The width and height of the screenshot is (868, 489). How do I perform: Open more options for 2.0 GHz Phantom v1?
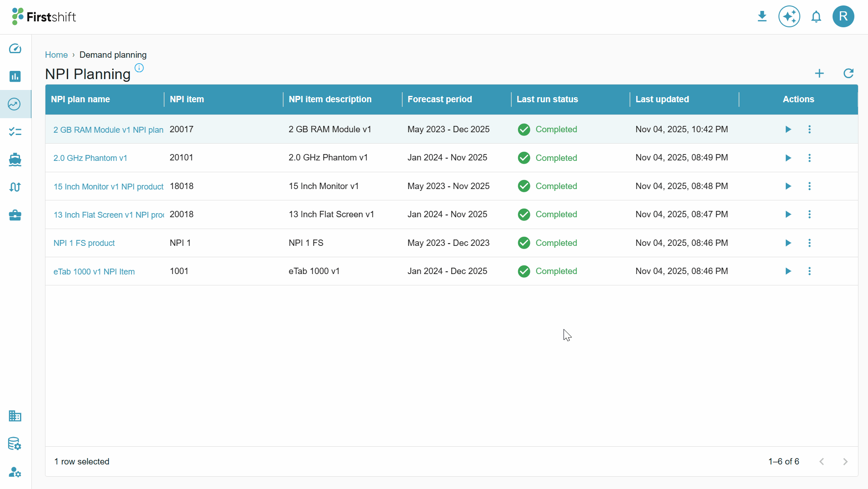[x=809, y=158]
